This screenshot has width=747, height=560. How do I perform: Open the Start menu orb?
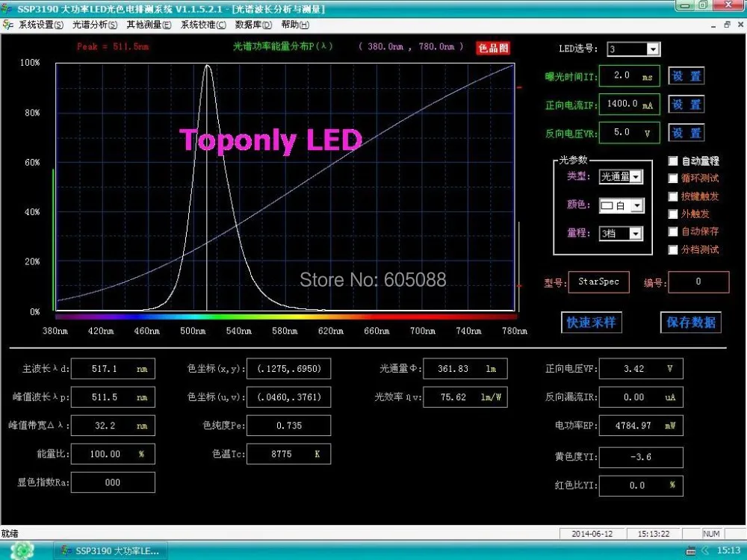(x=22, y=550)
